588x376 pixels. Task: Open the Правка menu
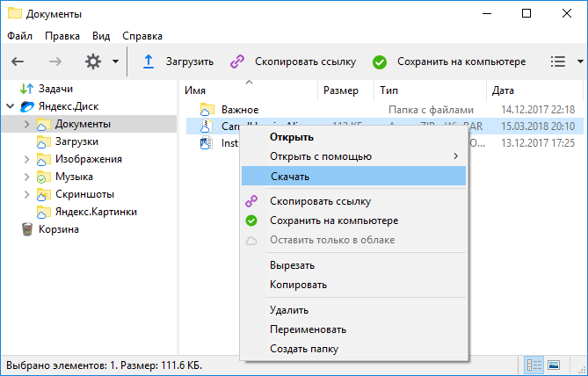62,36
